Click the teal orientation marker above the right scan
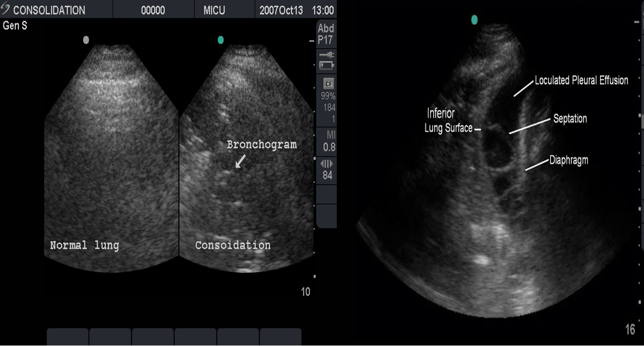Screen dimensions: 644x346 (x=474, y=20)
